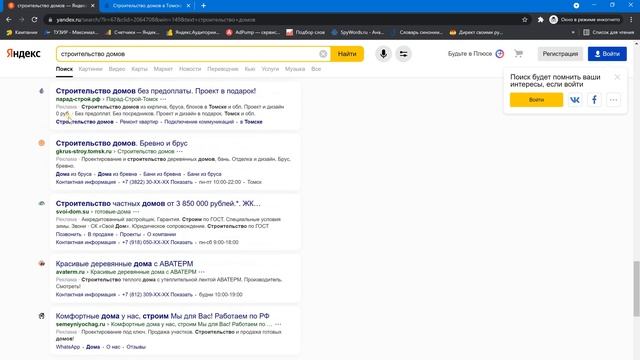The width and height of the screenshot is (640, 360).
Task: Sign in via VK icon
Action: point(575,100)
